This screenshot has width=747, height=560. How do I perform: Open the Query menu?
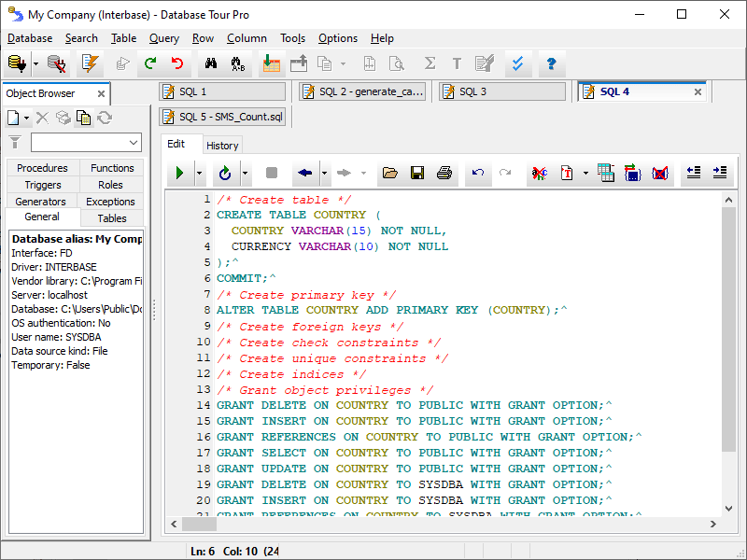[x=164, y=38]
